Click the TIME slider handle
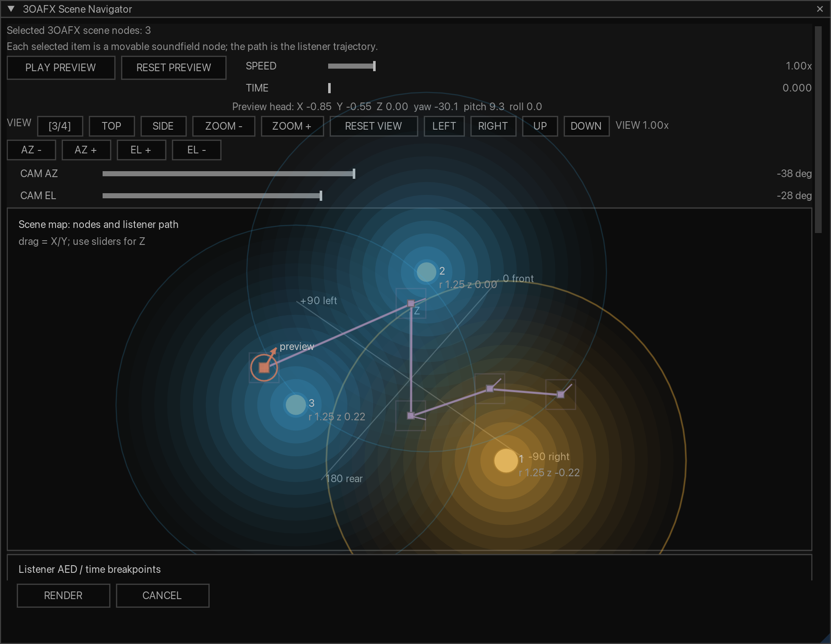831x644 pixels. click(x=329, y=88)
